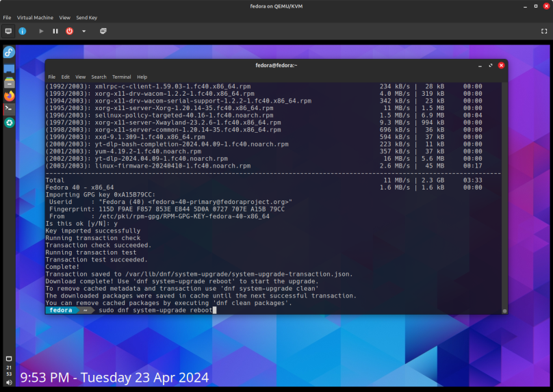
Task: Click the show desktop icon in guest panel
Action: pos(9,359)
